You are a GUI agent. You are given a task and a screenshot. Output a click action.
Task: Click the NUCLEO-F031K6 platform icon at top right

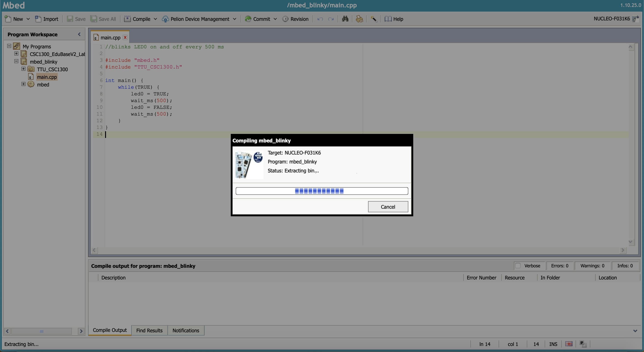tap(635, 19)
